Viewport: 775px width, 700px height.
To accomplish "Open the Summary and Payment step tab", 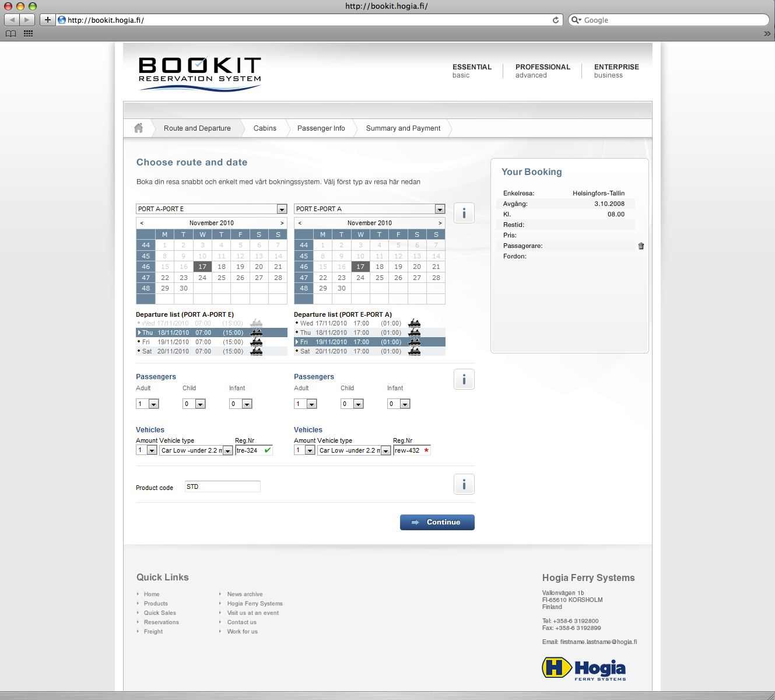I will pyautogui.click(x=403, y=128).
